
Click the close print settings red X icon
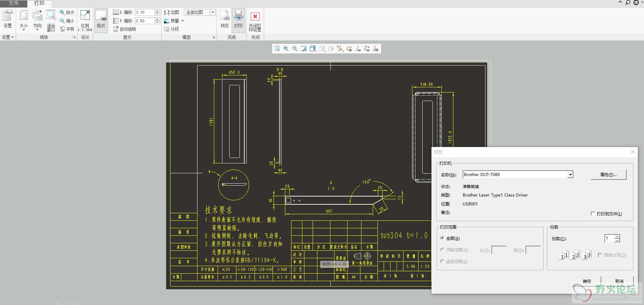click(x=255, y=17)
